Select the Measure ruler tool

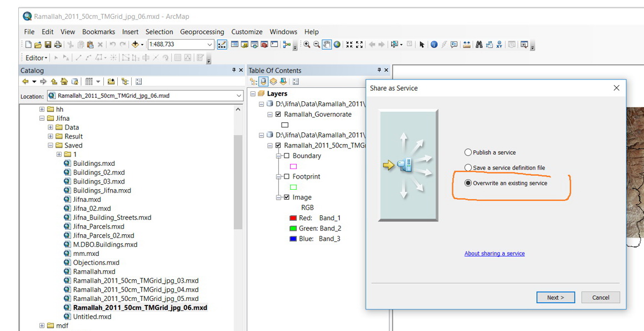tap(467, 45)
